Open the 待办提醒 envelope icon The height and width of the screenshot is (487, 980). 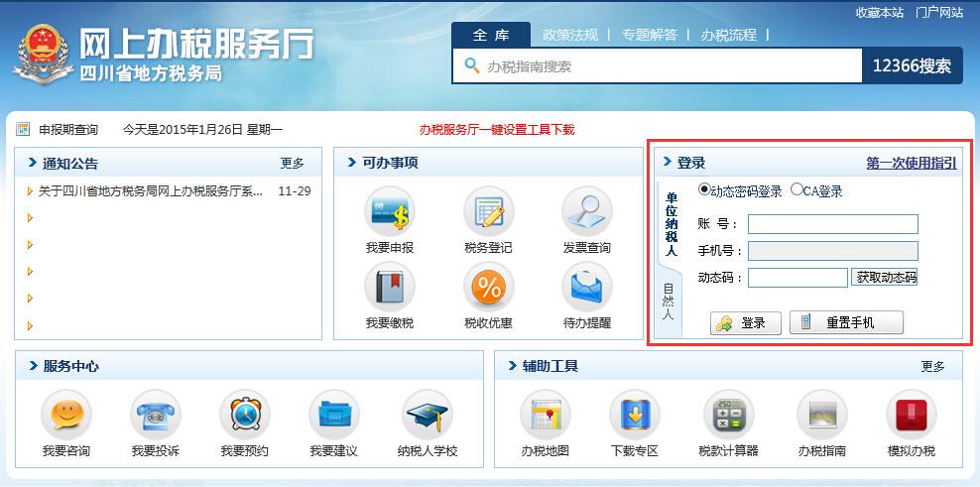[587, 288]
